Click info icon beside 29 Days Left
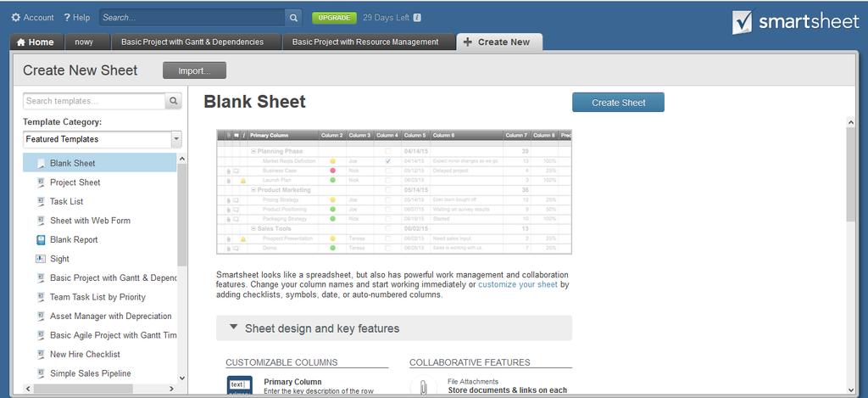 [417, 17]
